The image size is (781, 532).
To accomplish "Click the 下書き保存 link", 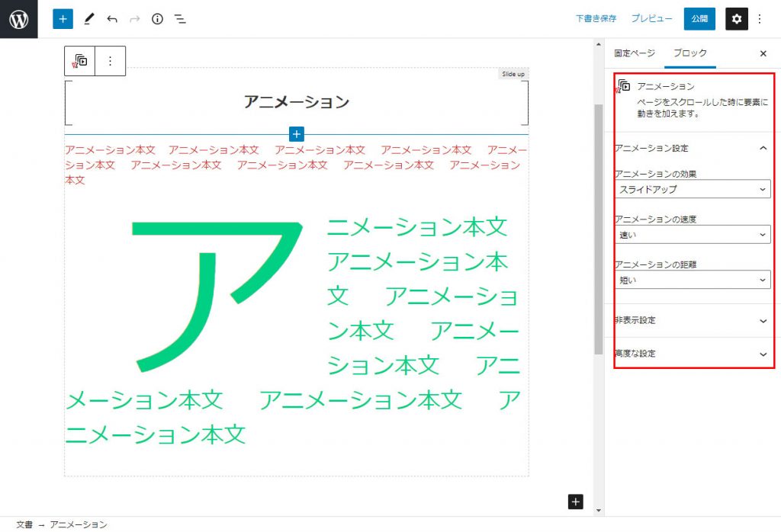I will (x=596, y=19).
